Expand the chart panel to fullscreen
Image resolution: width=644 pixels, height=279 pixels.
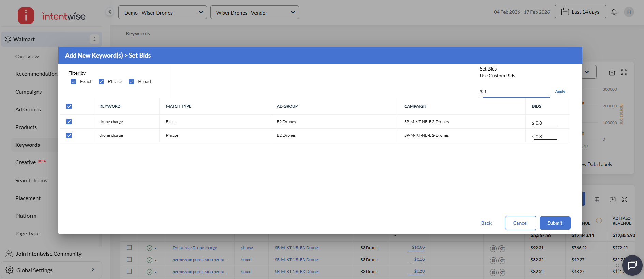coord(624,73)
